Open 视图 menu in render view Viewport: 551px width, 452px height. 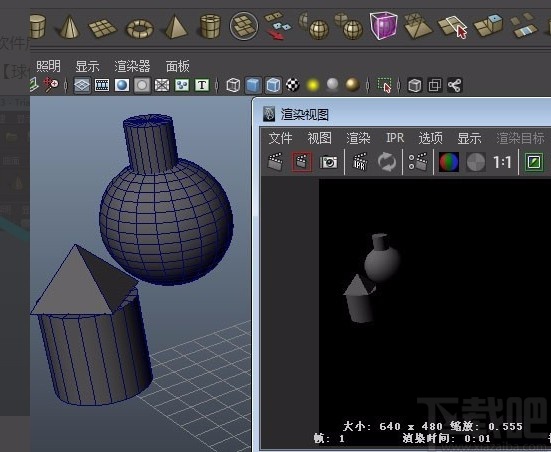pos(319,138)
